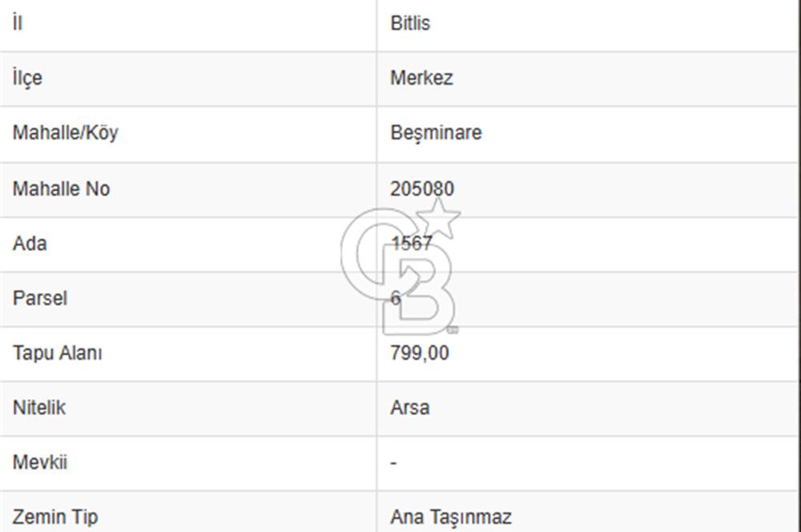This screenshot has height=532, width=801.
Task: Click the CB star watermark logo
Action: pos(400,268)
